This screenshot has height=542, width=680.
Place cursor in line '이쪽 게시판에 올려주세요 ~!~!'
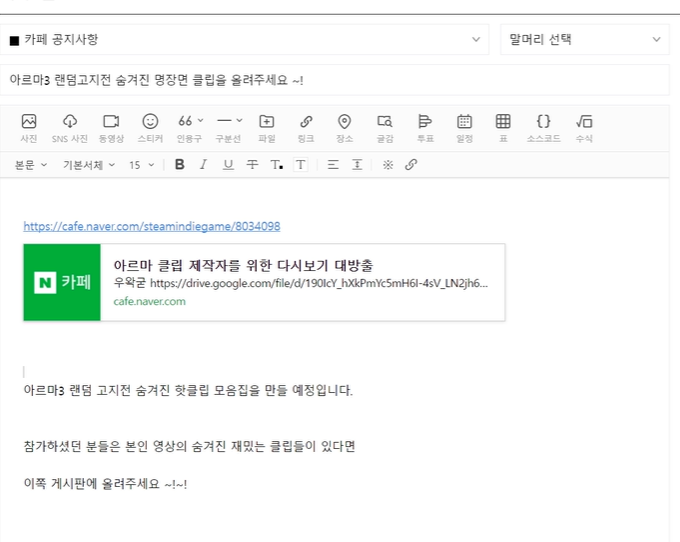click(105, 484)
